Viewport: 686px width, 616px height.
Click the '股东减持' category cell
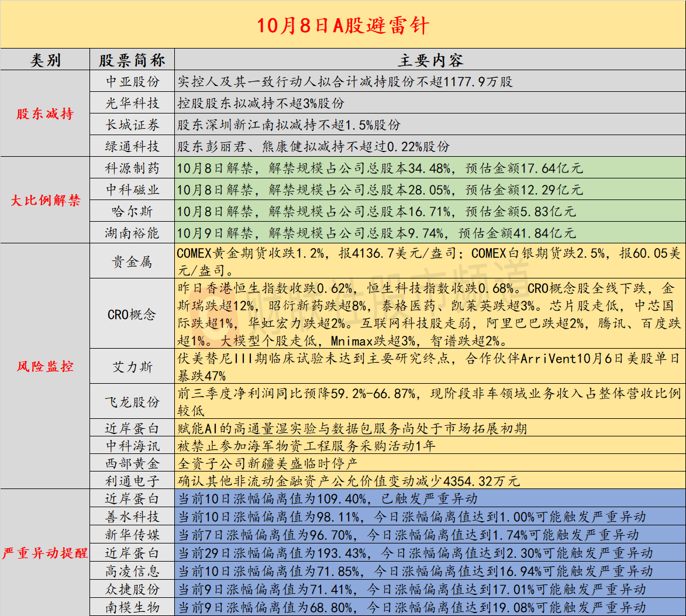[45, 113]
